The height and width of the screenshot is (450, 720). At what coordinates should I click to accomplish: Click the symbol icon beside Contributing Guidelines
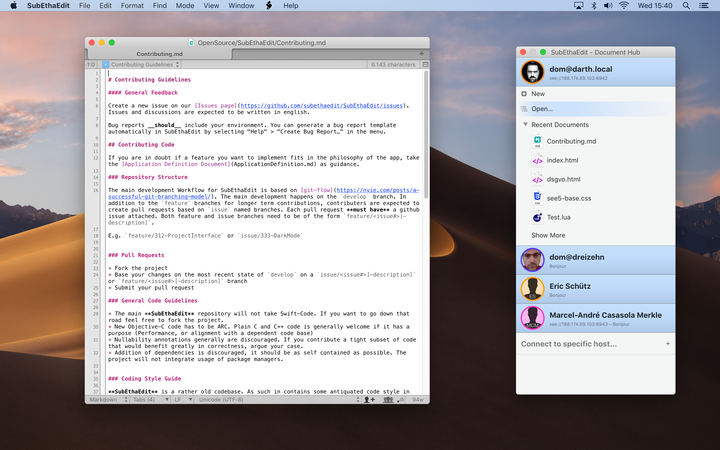106,65
